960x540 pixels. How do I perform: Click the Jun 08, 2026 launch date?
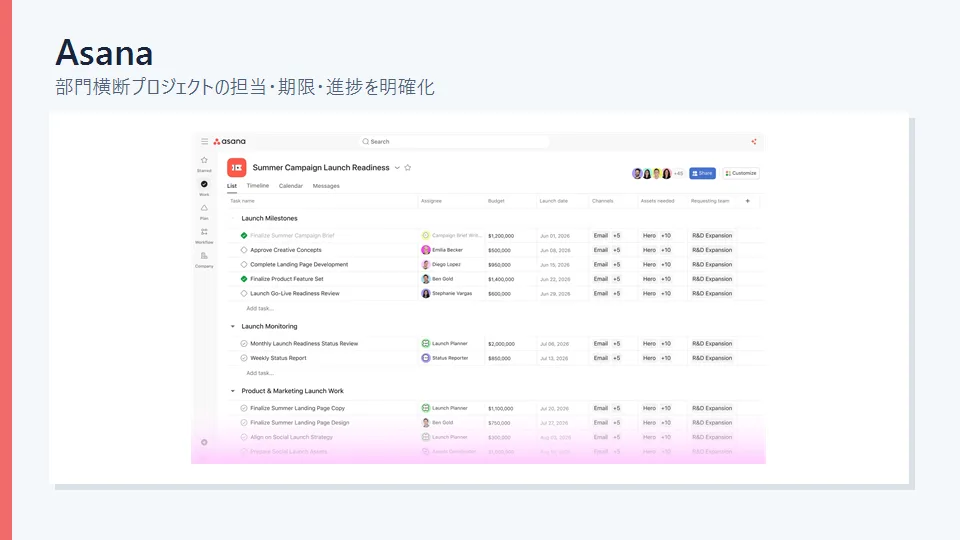pos(555,250)
